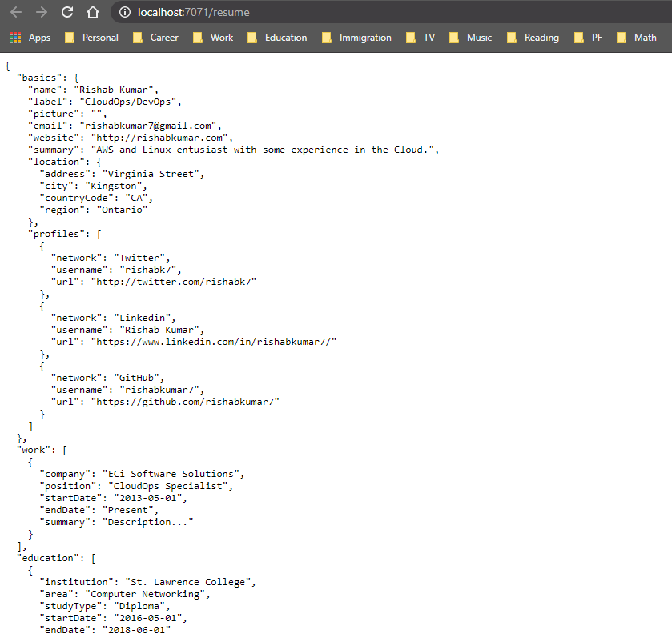Image resolution: width=672 pixels, height=638 pixels.
Task: View site information icon in address bar
Action: click(125, 13)
